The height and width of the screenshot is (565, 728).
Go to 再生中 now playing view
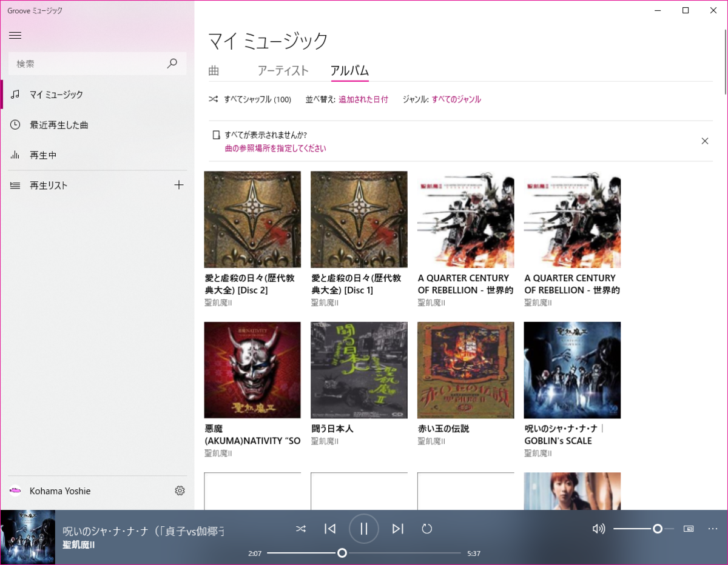(x=97, y=155)
